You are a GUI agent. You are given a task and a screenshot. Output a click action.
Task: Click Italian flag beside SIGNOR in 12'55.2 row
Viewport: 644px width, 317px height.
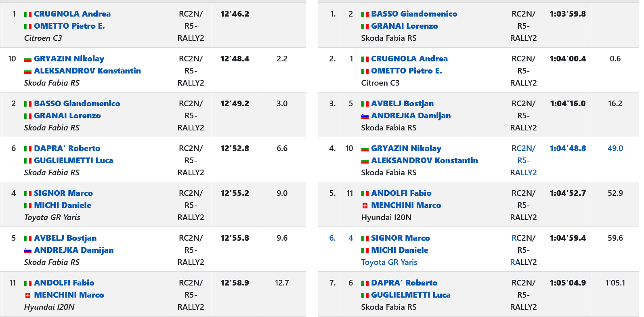[x=28, y=194]
